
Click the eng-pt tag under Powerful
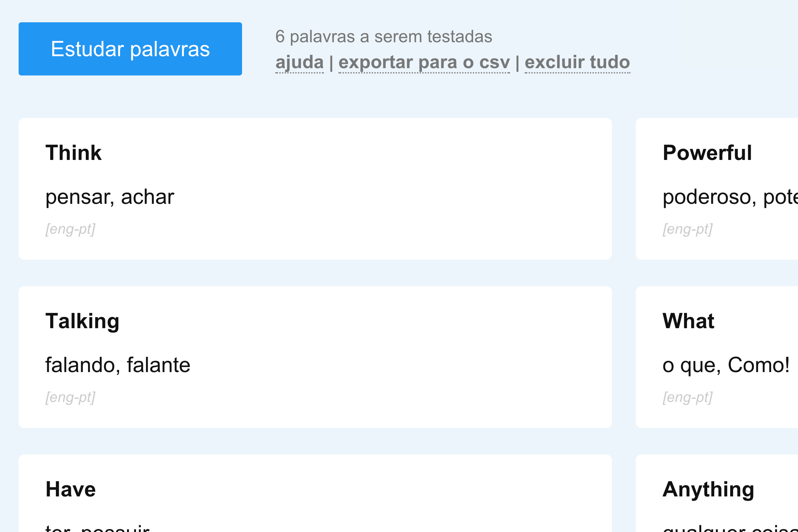click(x=687, y=229)
